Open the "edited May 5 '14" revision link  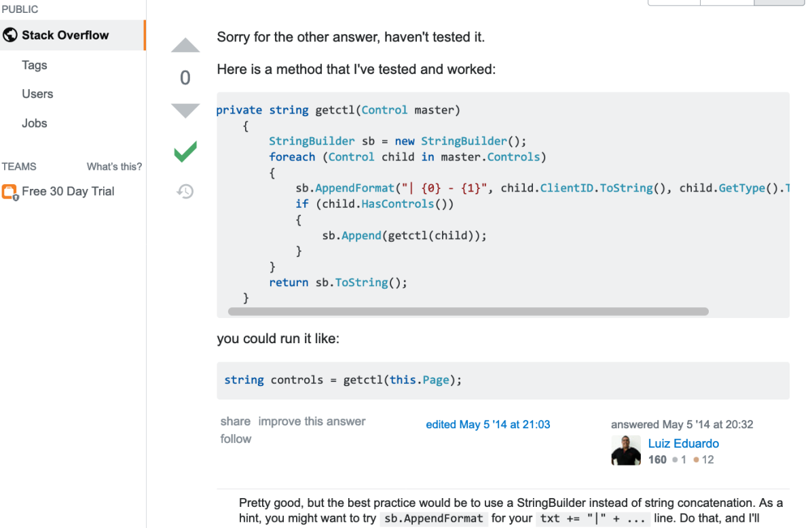click(487, 424)
